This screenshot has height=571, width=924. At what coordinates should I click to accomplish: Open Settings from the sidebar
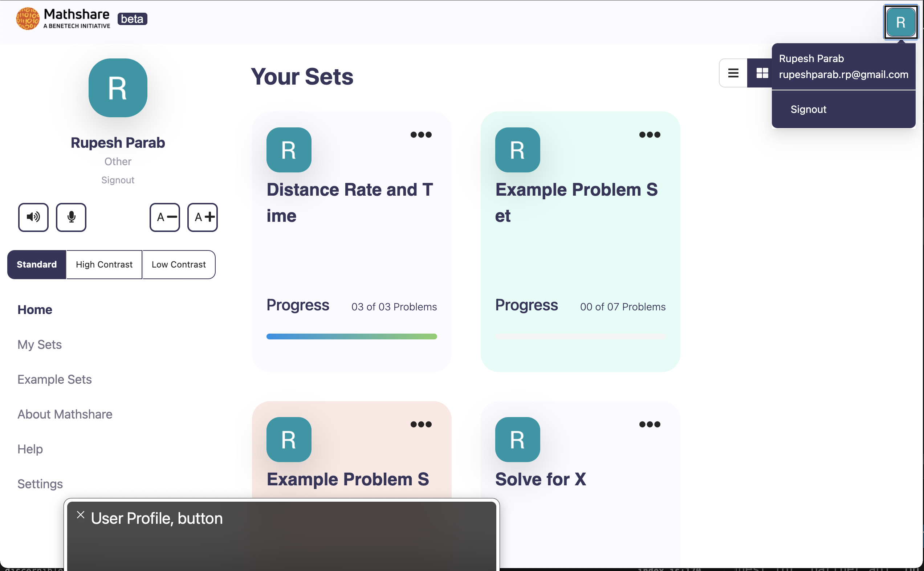coord(40,484)
